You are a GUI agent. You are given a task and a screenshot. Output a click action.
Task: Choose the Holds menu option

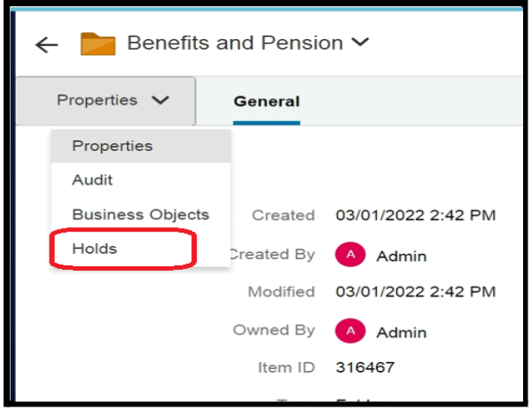click(95, 249)
